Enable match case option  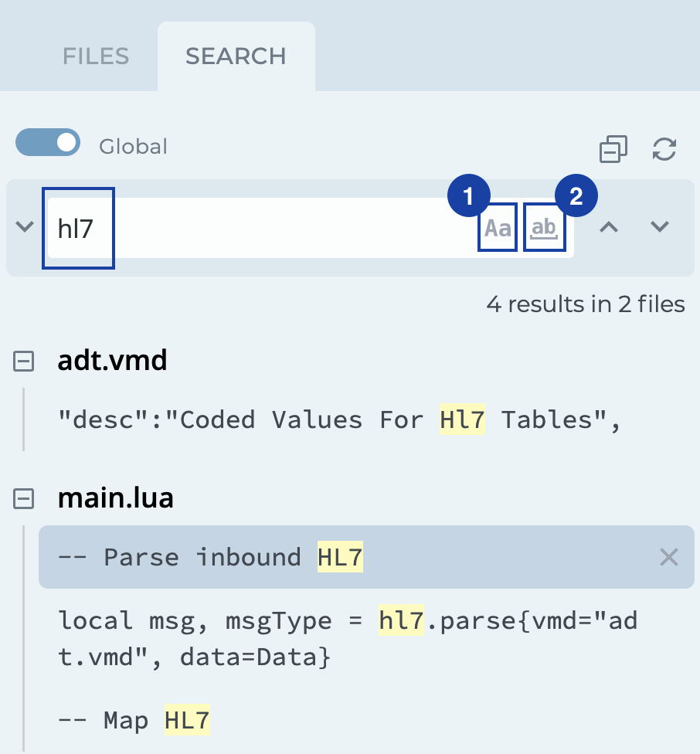coord(498,228)
